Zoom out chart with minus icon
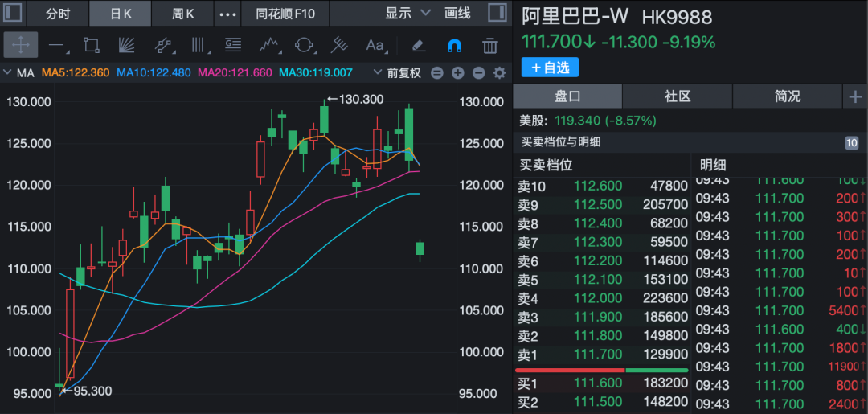The width and height of the screenshot is (868, 414). 479,73
